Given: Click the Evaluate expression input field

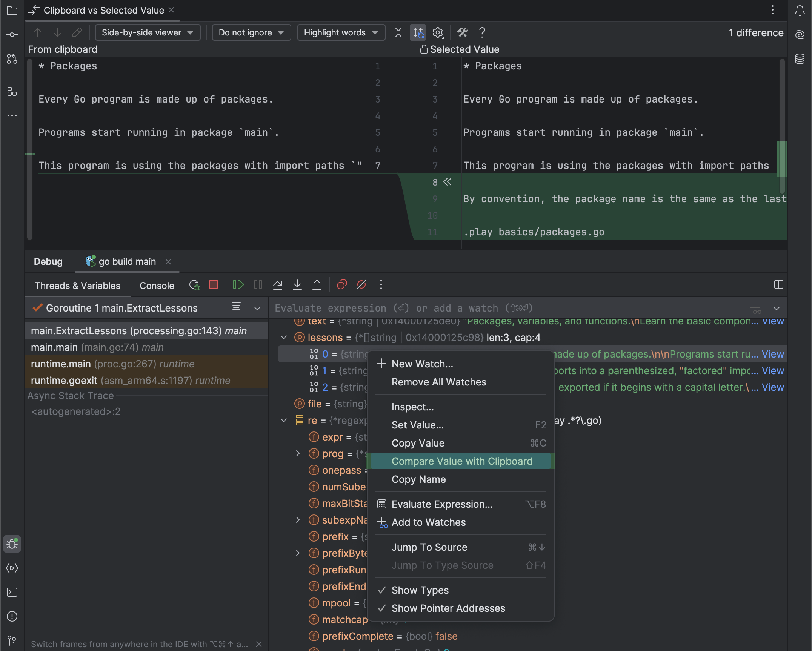Looking at the screenshot, I should (509, 308).
